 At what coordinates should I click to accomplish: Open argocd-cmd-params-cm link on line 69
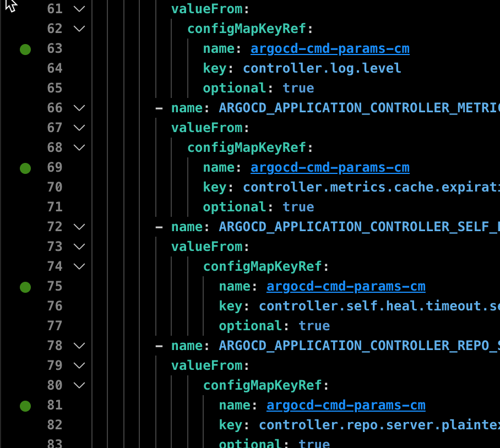330,168
